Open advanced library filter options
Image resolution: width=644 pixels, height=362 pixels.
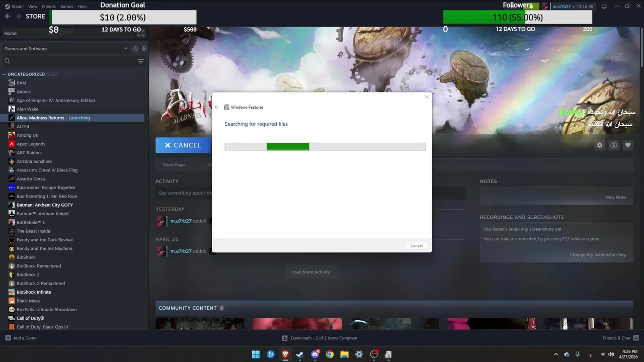click(141, 61)
